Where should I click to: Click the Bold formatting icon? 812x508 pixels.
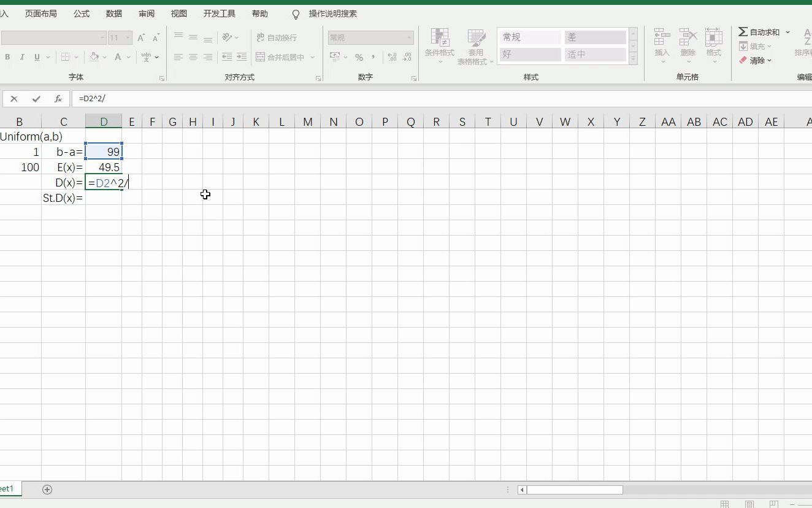(7, 57)
